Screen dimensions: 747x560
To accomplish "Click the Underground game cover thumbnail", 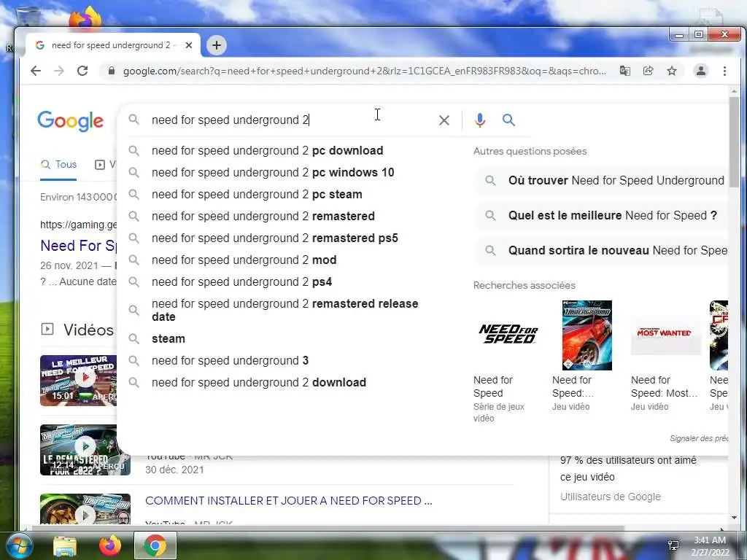I will coord(587,335).
